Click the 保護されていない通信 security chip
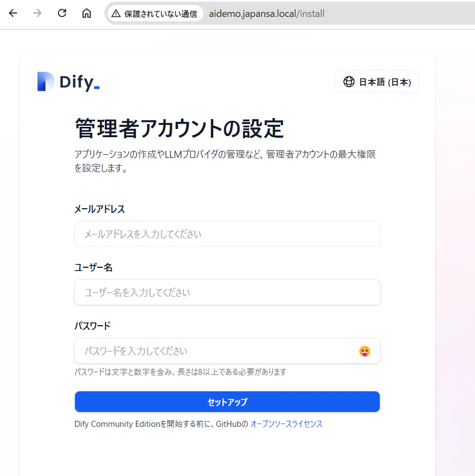This screenshot has height=476, width=475. (x=155, y=13)
